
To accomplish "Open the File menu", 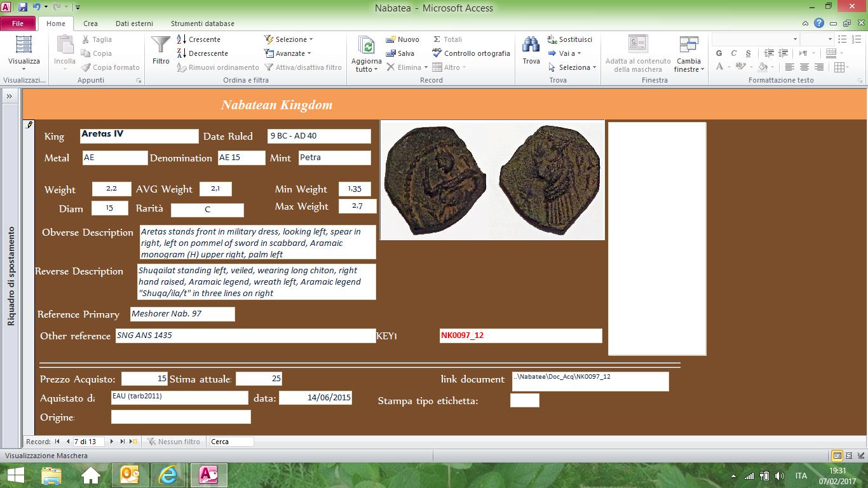I will coord(18,24).
